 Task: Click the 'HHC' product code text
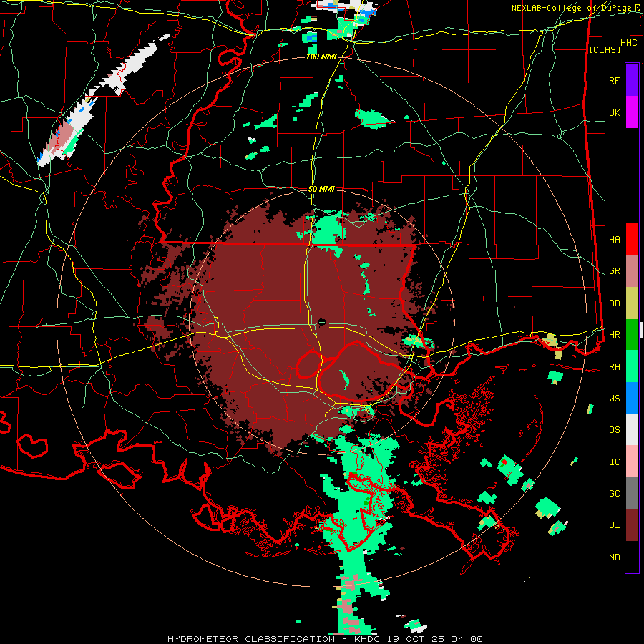(x=628, y=43)
